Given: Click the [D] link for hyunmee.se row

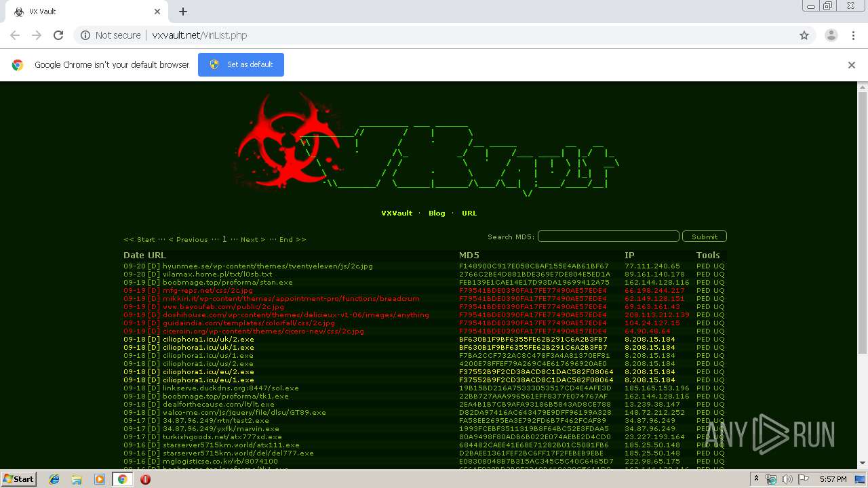Looking at the screenshot, I should point(153,266).
